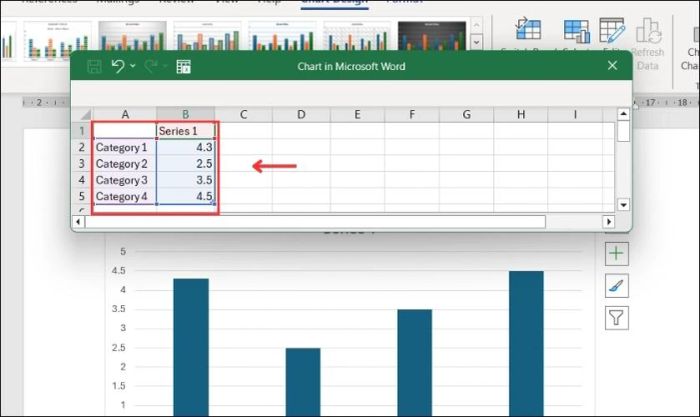
Task: Click the 4 label on chart vertical axis
Action: click(x=123, y=290)
